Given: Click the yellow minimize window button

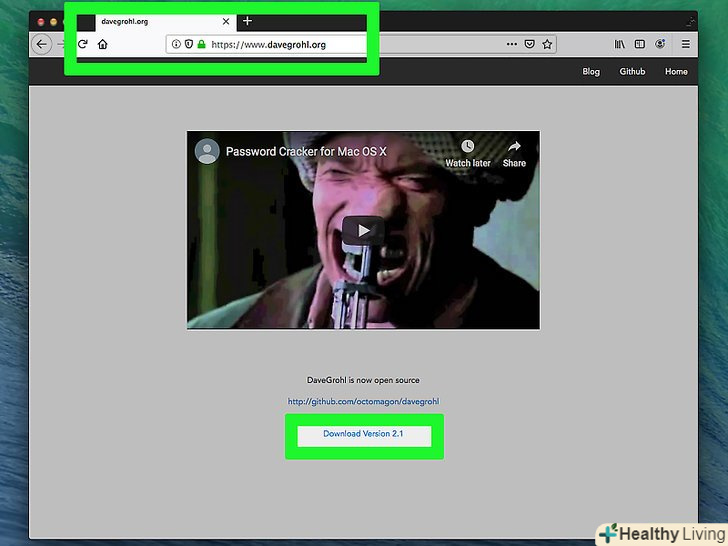Looking at the screenshot, I should point(53,22).
